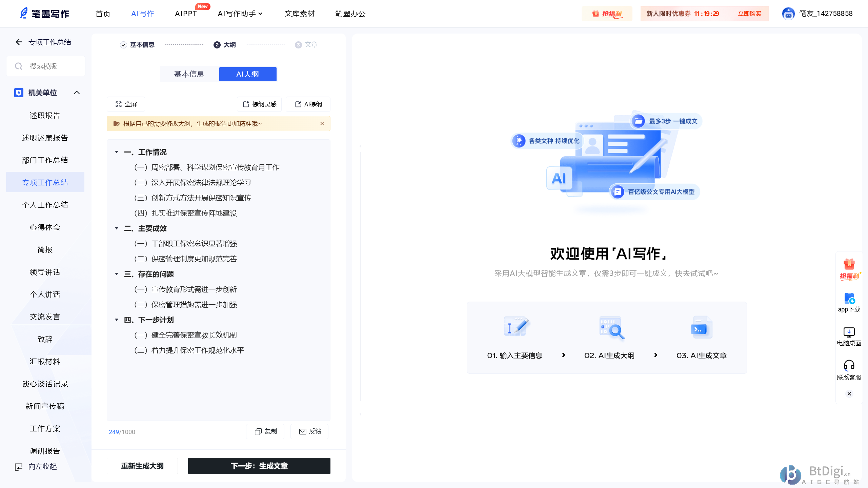The height and width of the screenshot is (488, 868).
Task: Select 部门工作总结 template
Action: pos(45,160)
